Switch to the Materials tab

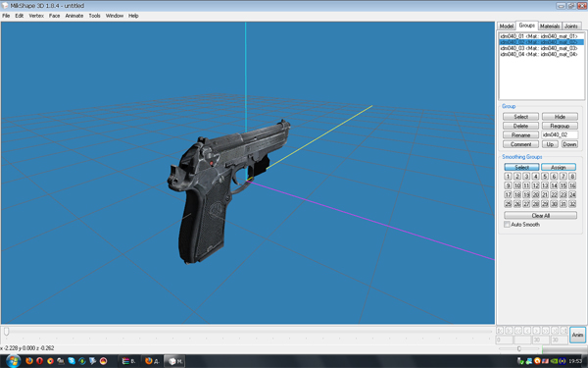tap(550, 26)
